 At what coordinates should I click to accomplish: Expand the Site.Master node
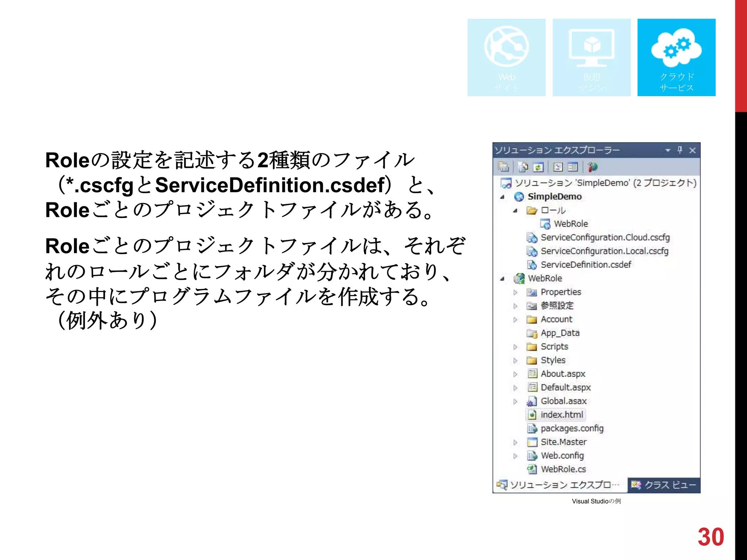tap(515, 442)
